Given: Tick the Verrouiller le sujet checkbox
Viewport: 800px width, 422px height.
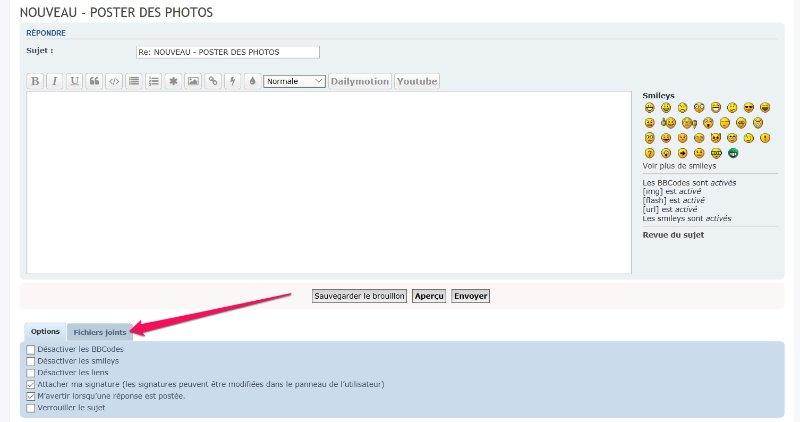Looking at the screenshot, I should 30,408.
